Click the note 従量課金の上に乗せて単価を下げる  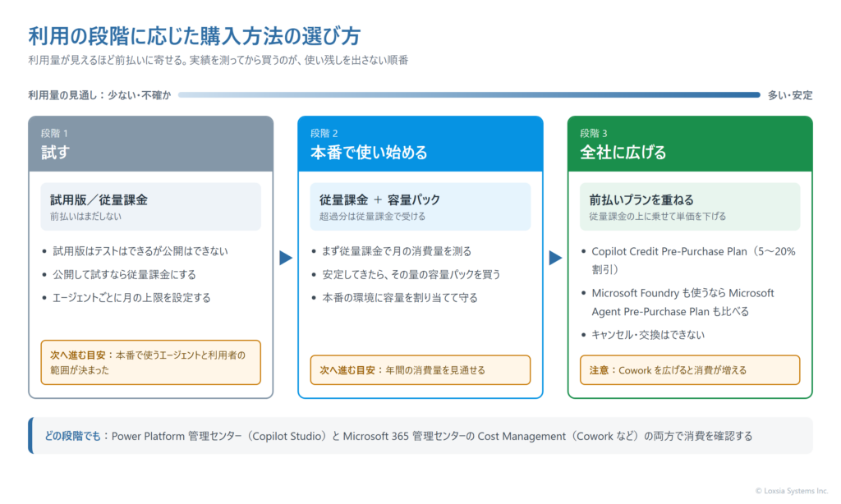click(658, 217)
